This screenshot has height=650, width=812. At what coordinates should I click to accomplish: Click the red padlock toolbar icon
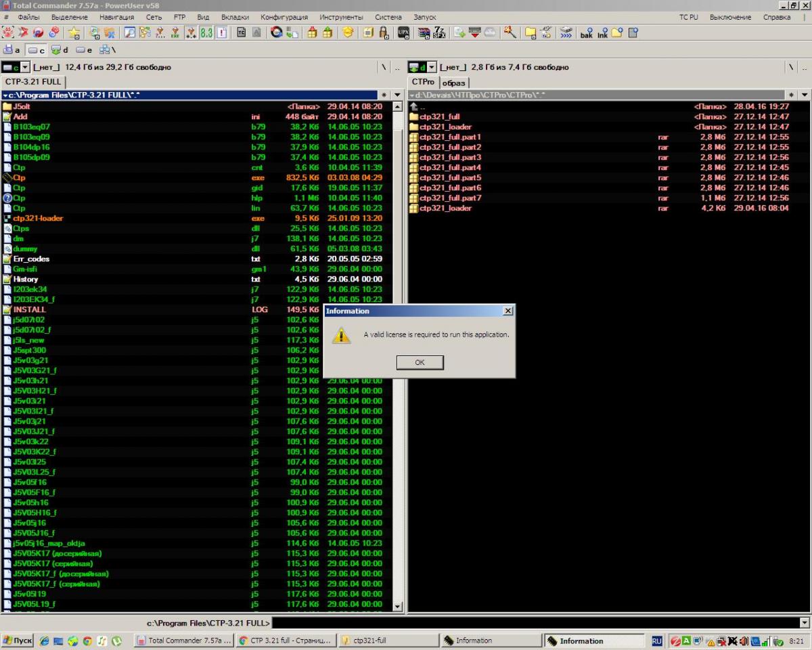[384, 32]
